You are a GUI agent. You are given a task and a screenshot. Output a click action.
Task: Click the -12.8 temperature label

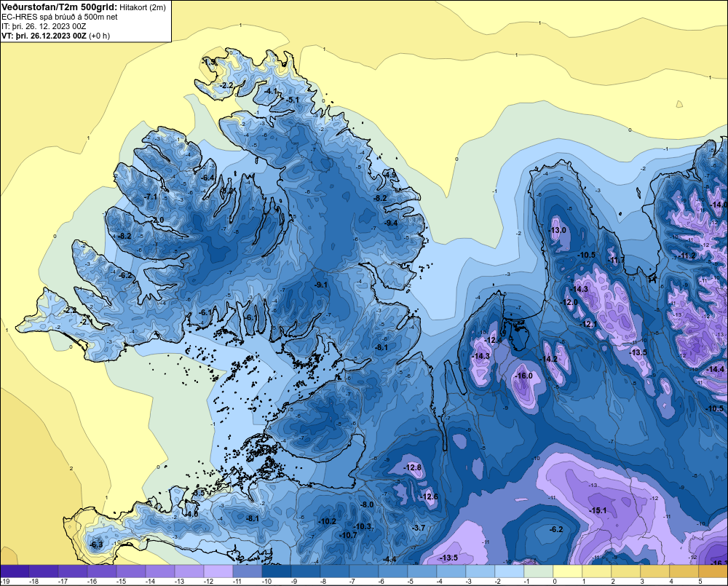(413, 467)
